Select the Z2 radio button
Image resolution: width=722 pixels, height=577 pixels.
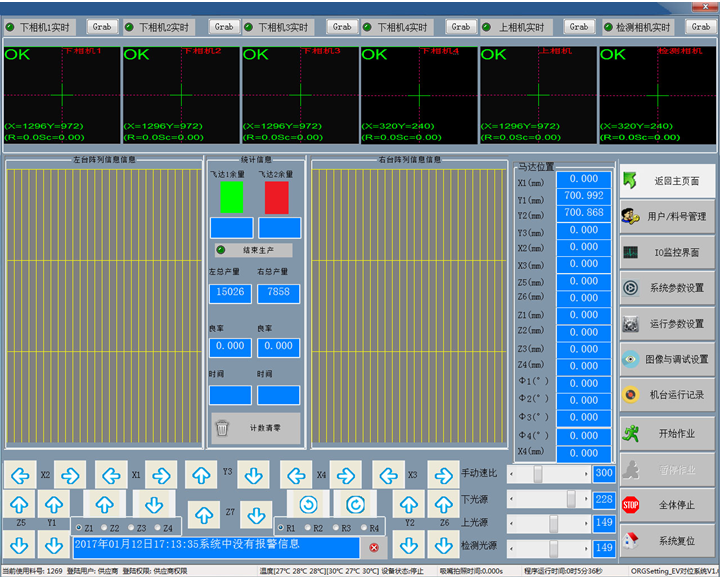tap(104, 528)
